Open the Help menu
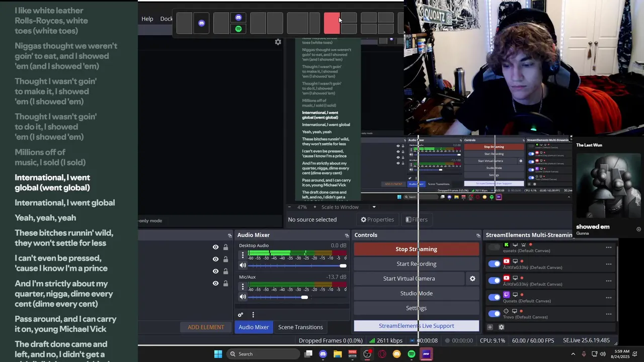Image resolution: width=644 pixels, height=362 pixels. point(147,19)
